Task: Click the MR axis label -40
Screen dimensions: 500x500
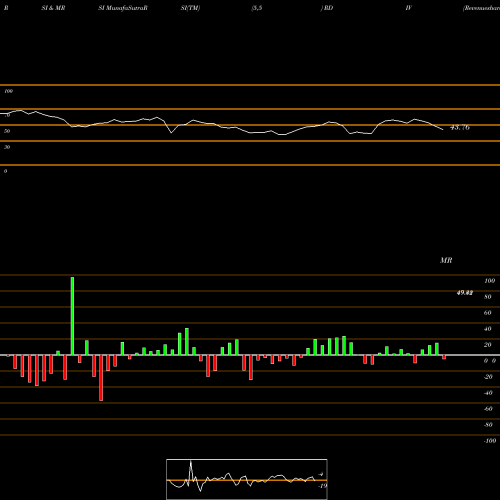Action: point(488,393)
